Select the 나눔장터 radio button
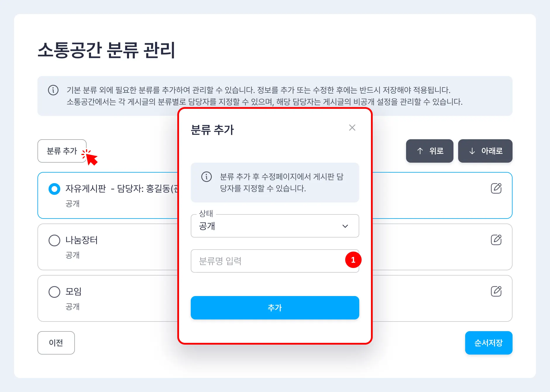This screenshot has width=550, height=392. (54, 240)
